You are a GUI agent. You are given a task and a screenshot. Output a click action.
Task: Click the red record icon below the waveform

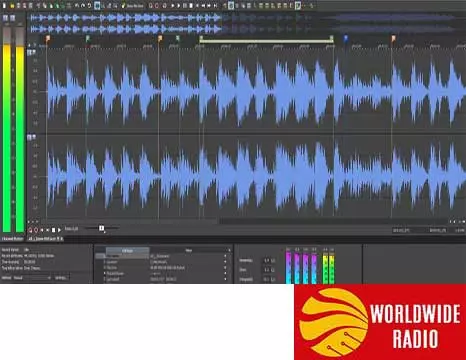tap(30, 230)
